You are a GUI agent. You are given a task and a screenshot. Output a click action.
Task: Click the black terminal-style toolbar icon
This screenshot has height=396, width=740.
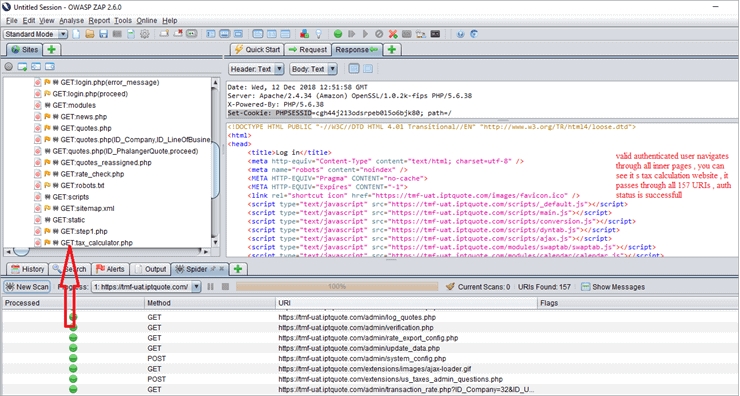coord(435,34)
